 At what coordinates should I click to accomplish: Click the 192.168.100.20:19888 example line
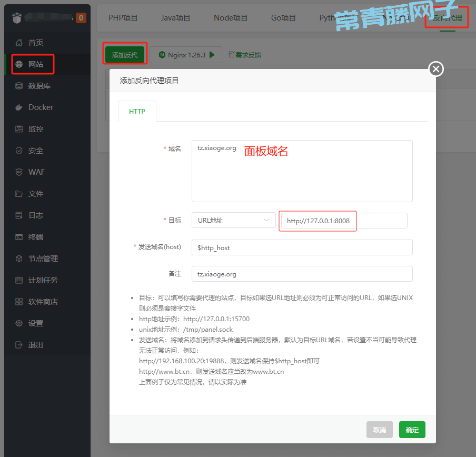point(229,361)
